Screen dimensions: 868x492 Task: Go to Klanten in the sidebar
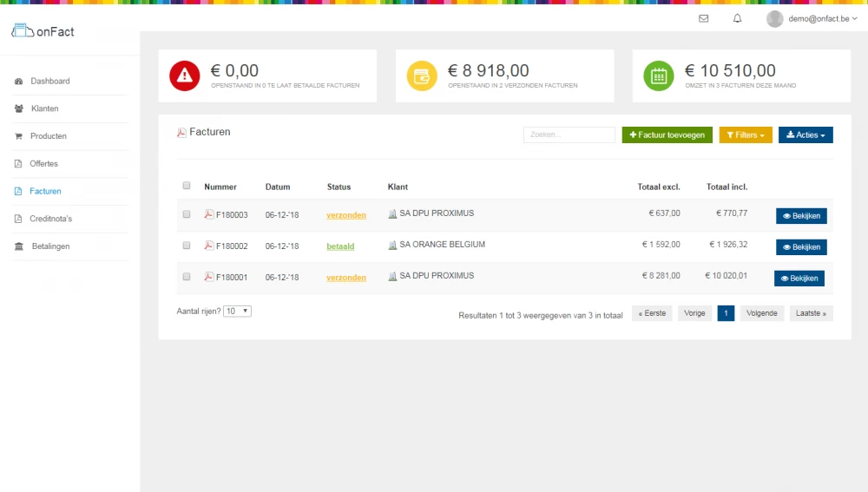tap(44, 108)
